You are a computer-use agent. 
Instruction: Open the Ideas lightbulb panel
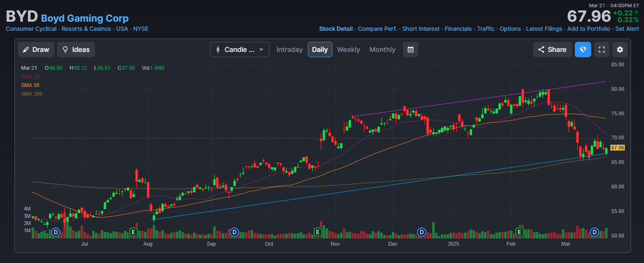[76, 50]
